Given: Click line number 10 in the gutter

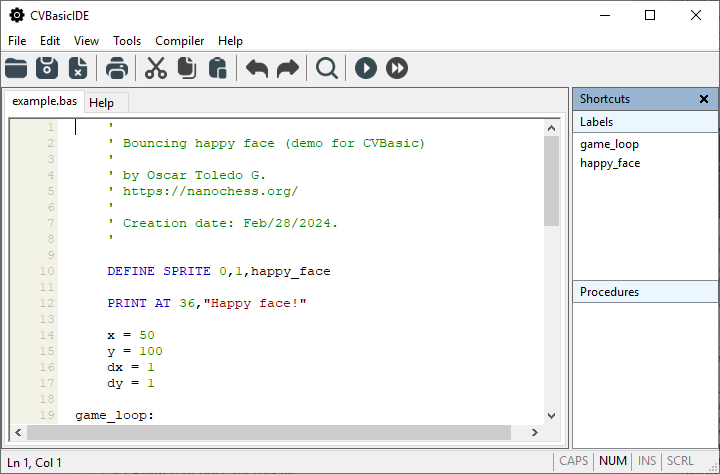Looking at the screenshot, I should (x=47, y=271).
